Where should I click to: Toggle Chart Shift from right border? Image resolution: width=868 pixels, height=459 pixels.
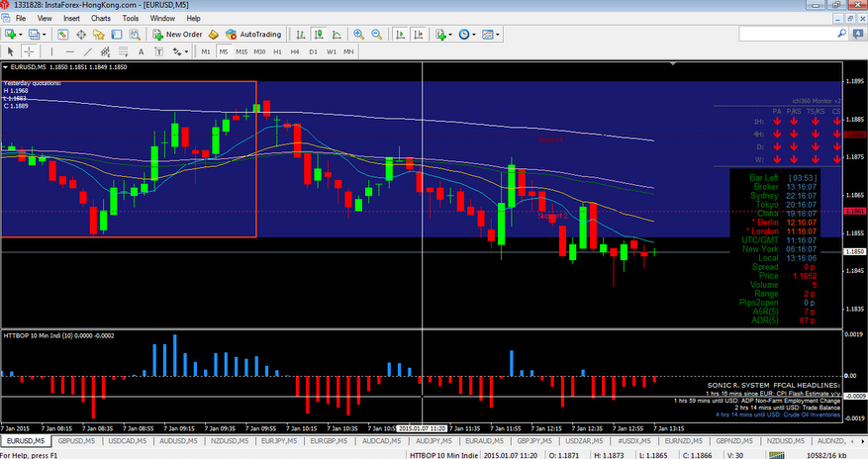(x=418, y=35)
